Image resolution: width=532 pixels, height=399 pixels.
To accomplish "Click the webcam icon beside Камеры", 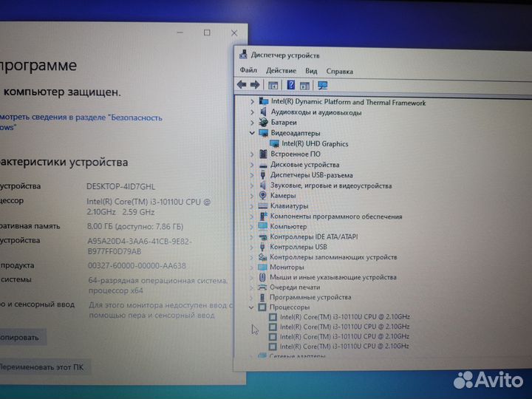I will tap(262, 195).
